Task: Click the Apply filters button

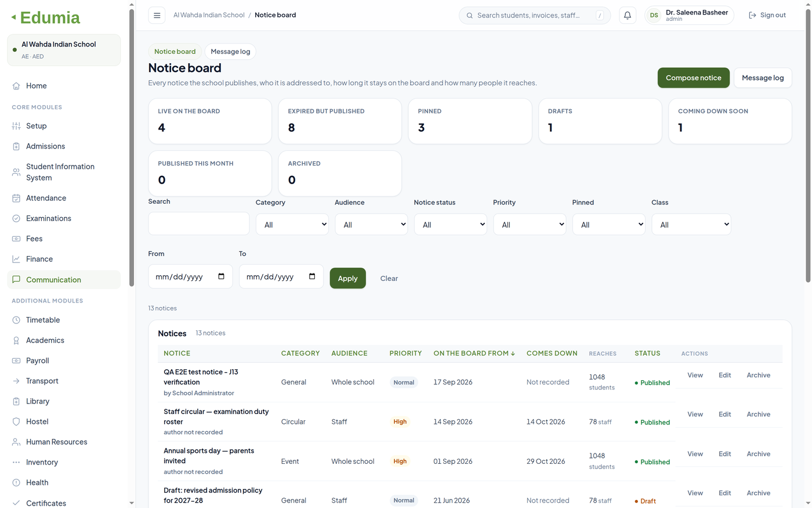Action: tap(347, 278)
